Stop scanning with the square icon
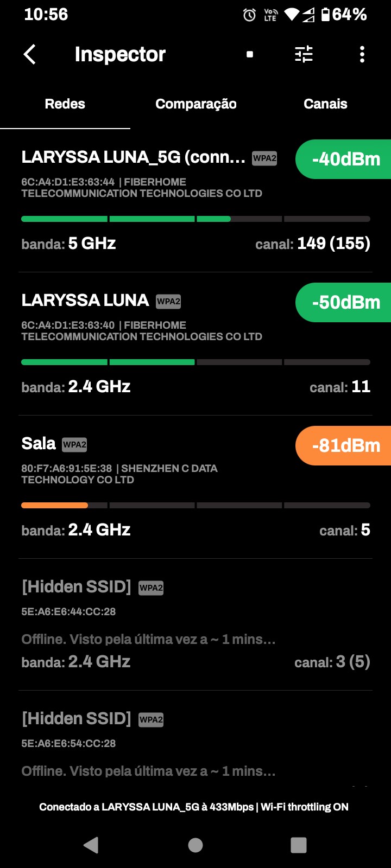The image size is (391, 868). coord(250,54)
